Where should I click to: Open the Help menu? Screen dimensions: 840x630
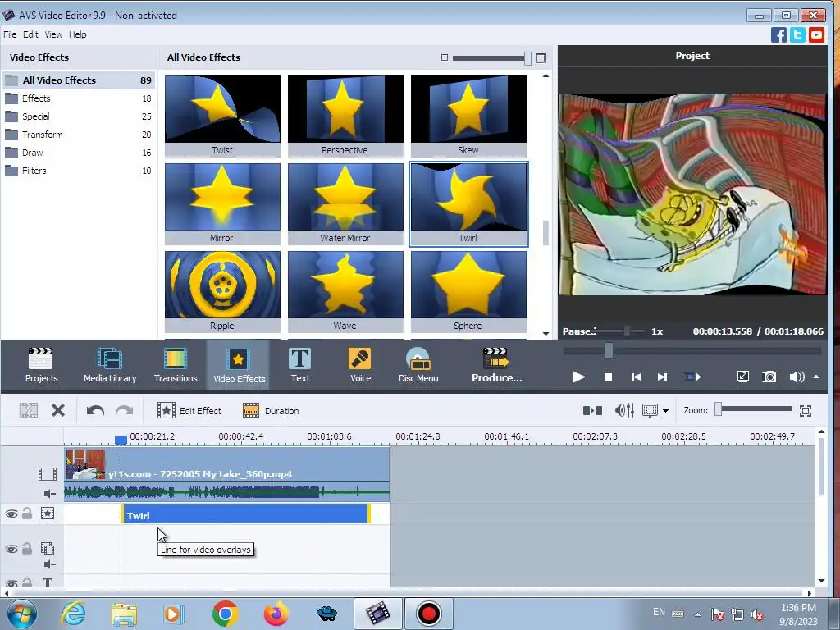tap(78, 34)
